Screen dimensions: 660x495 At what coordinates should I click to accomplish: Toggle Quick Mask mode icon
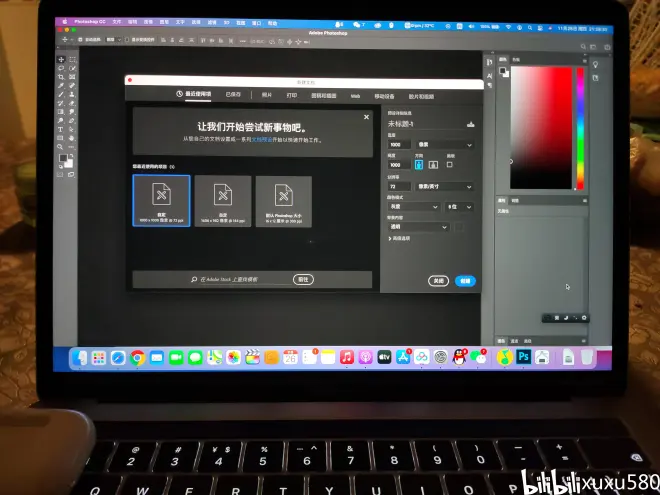coord(60,174)
